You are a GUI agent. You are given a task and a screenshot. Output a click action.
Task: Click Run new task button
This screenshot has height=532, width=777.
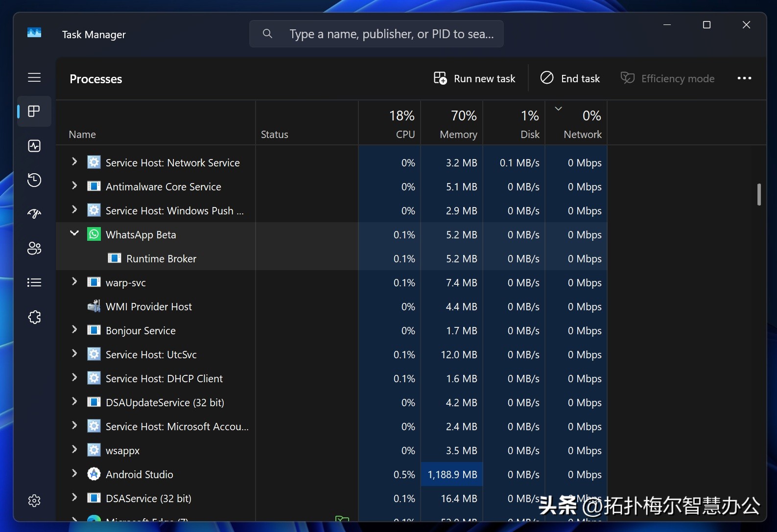474,78
